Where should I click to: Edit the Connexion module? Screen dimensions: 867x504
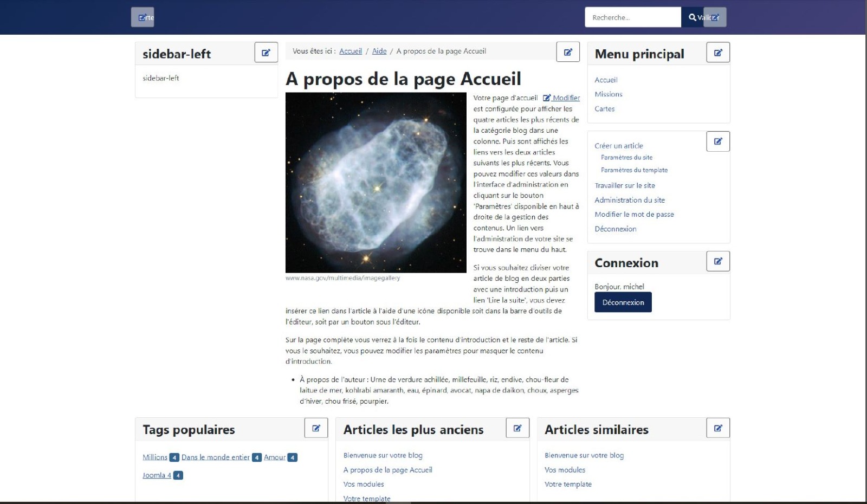[718, 261]
